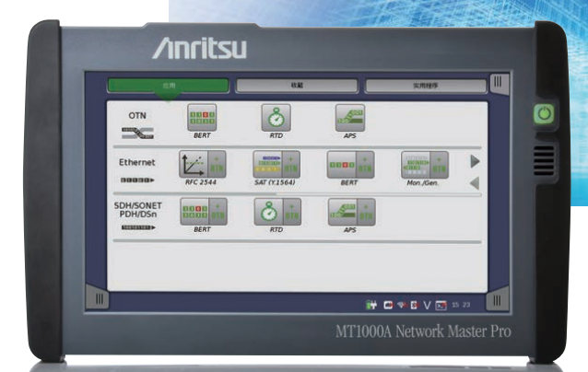This screenshot has width=588, height=372.
Task: Open the SDH/SONET RTD application
Action: point(276,213)
